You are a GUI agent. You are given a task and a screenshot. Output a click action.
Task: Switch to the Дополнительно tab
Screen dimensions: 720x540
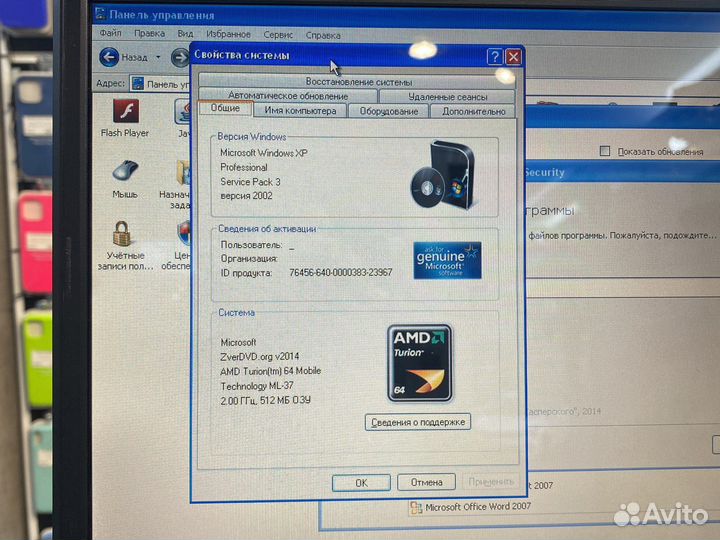click(473, 112)
